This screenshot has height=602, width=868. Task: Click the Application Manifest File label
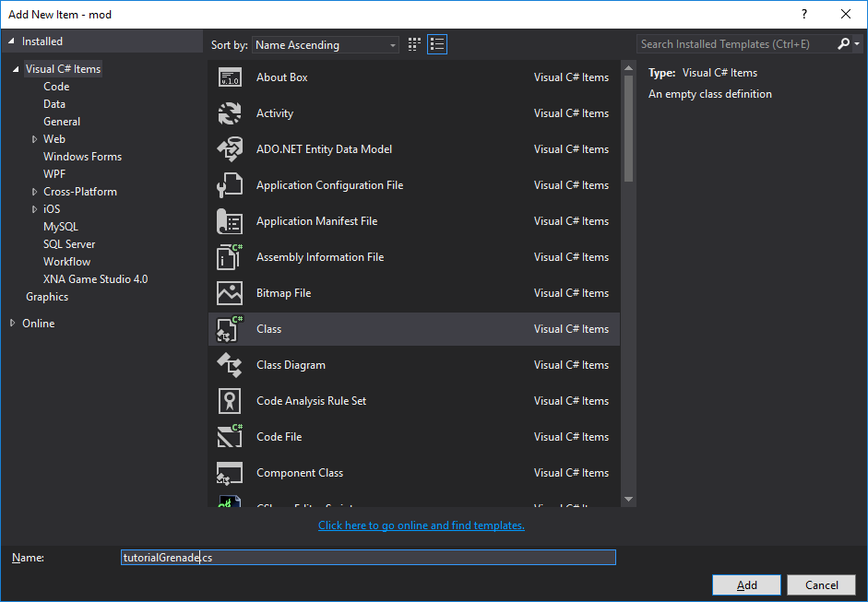316,221
